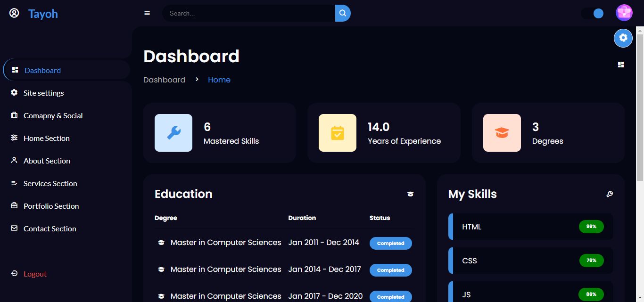
Task: Click graduation cap icon in Jan 2014 row
Action: [161, 269]
